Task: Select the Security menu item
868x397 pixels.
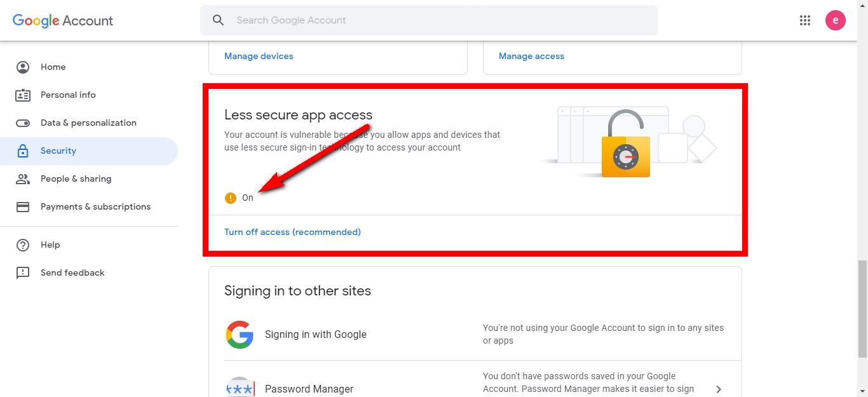Action: 58,151
